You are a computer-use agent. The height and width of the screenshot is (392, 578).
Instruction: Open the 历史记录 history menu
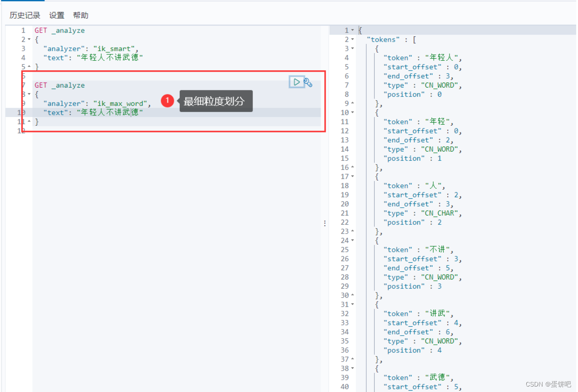(25, 15)
